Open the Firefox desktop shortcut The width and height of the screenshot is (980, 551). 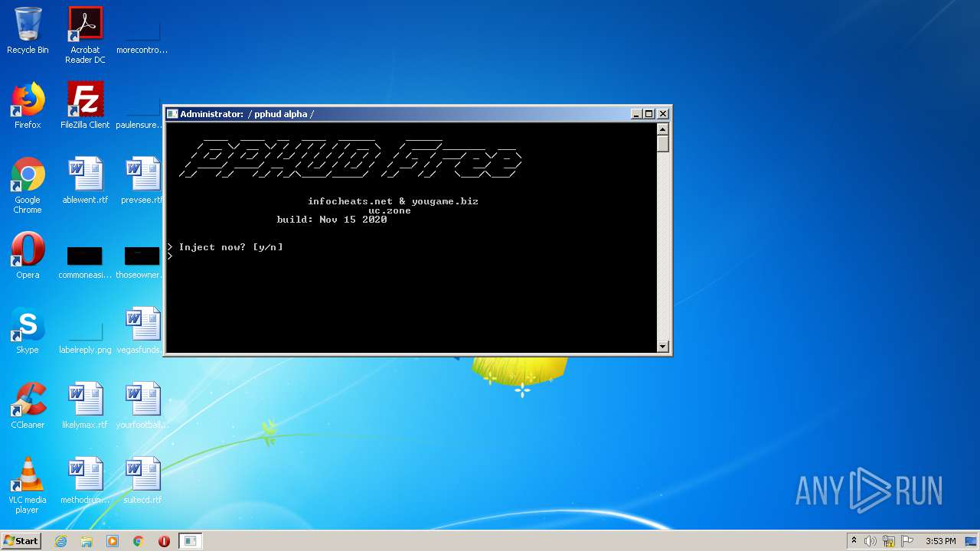tap(28, 106)
